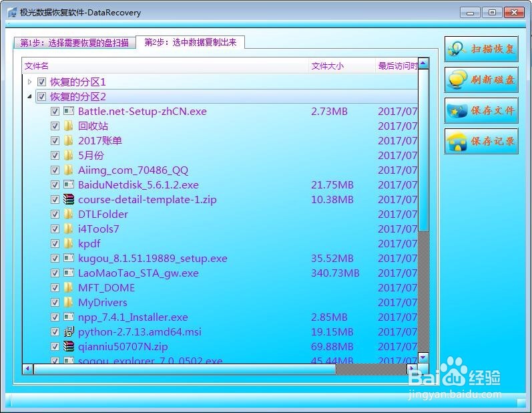Image resolution: width=532 pixels, height=413 pixels.
Task: Select npp_7.4.1_Installer.exe file name
Action: (x=133, y=317)
